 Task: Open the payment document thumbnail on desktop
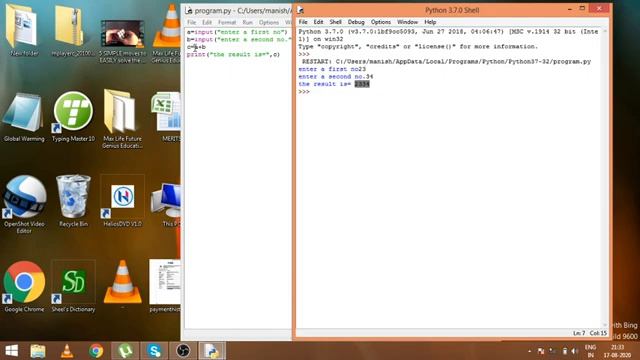pyautogui.click(x=165, y=286)
